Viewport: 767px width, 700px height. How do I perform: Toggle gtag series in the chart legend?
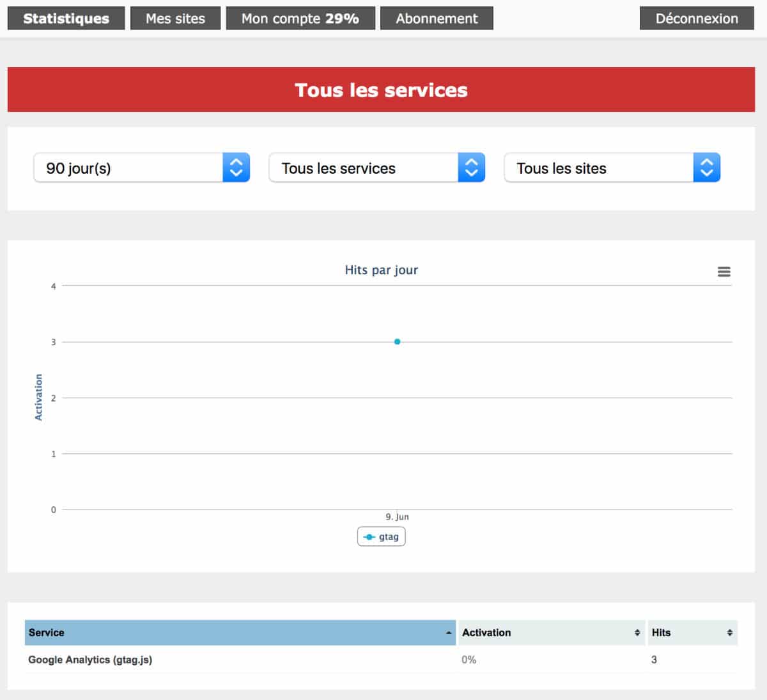click(382, 537)
